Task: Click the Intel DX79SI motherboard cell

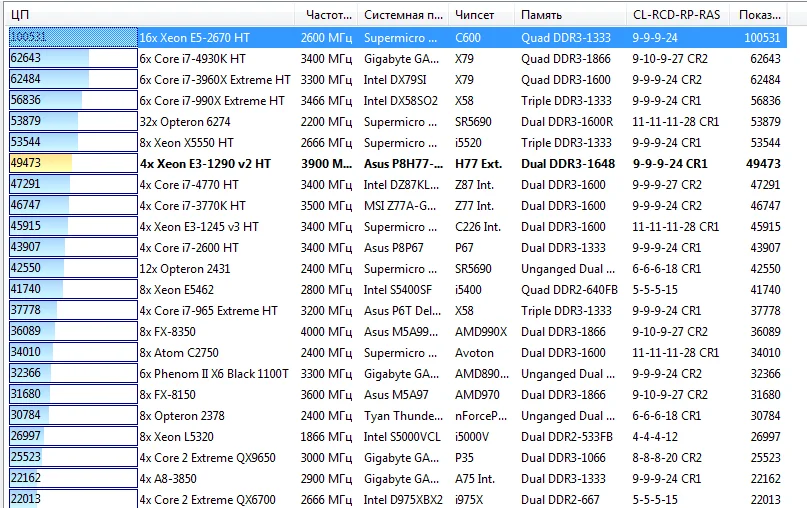Action: [x=395, y=80]
